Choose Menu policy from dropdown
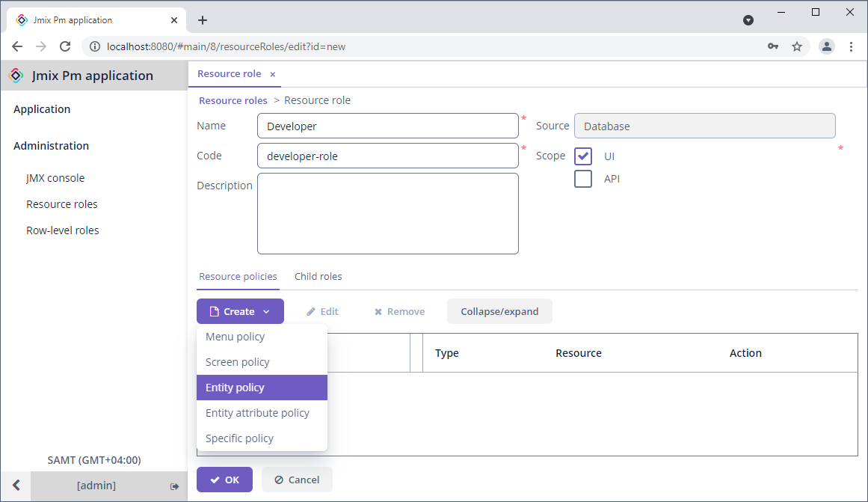Screen dimensions: 868x502 click(x=262, y=337)
